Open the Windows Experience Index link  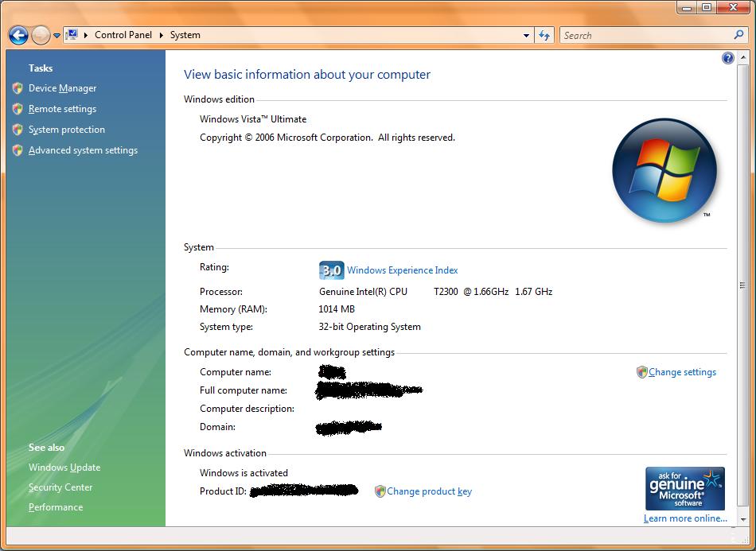tap(402, 270)
